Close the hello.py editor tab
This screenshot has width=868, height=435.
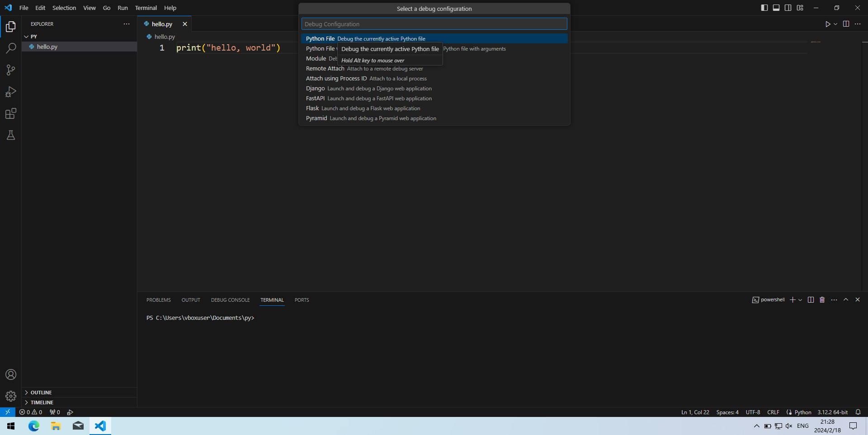click(x=184, y=24)
